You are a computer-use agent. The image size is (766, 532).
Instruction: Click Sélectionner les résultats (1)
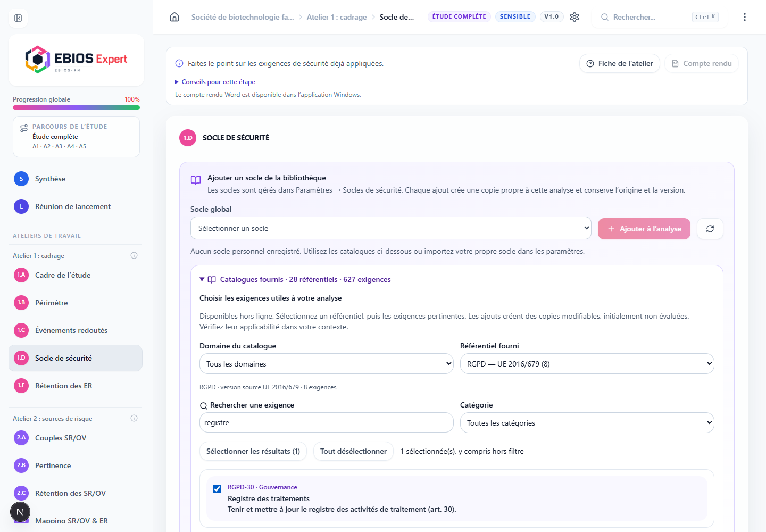tap(253, 451)
